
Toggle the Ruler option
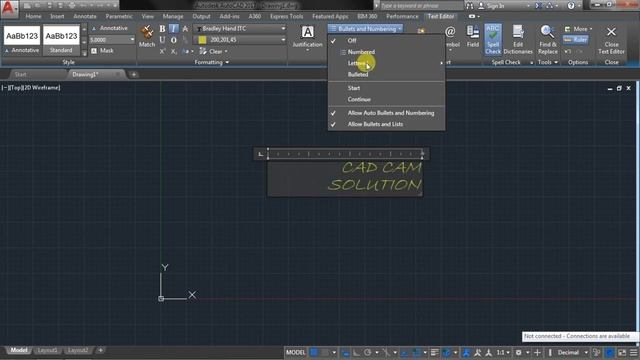pos(576,40)
